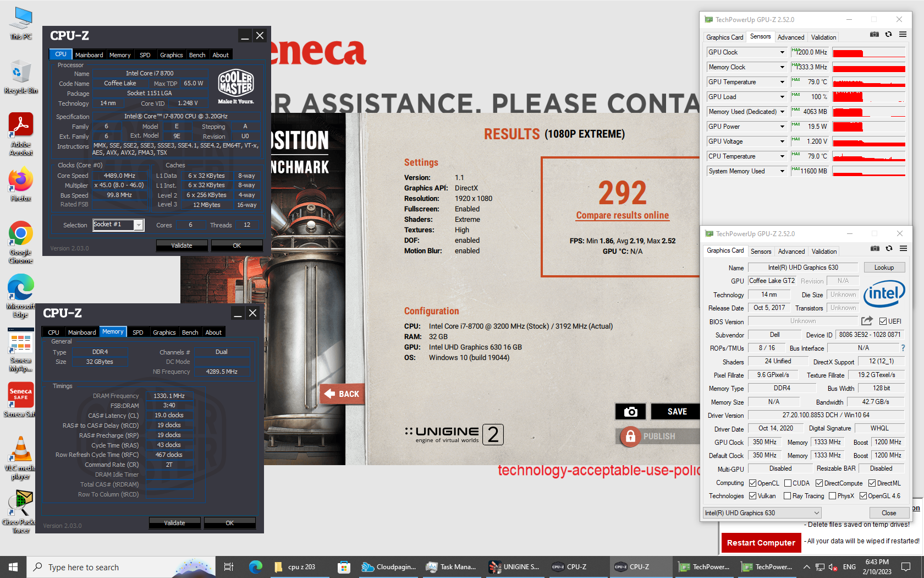
Task: Expand the GPU Load sensor dropdown
Action: click(782, 97)
